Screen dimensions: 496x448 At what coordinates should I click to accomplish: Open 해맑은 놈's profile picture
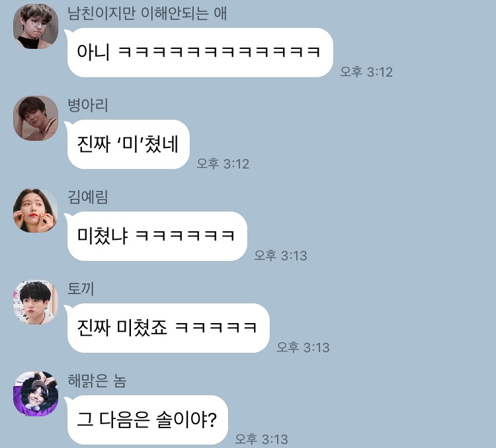(x=36, y=394)
